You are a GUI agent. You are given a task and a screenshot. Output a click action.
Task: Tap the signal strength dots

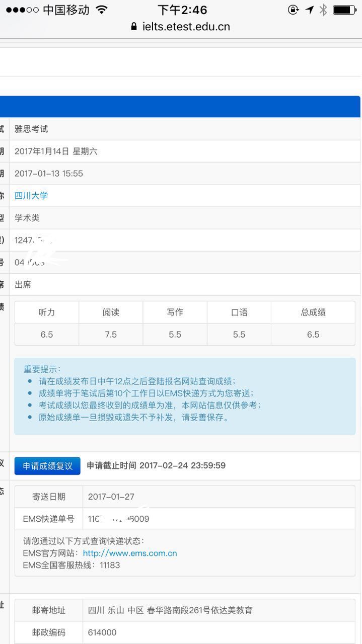tap(22, 10)
